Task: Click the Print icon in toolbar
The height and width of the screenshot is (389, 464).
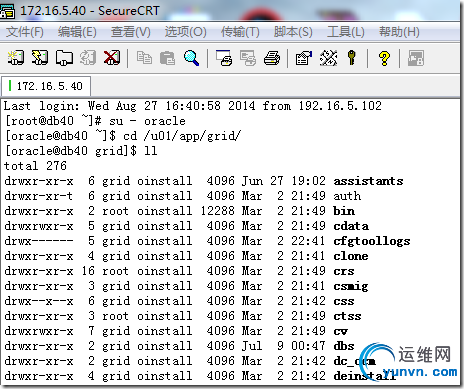Action: (272, 58)
